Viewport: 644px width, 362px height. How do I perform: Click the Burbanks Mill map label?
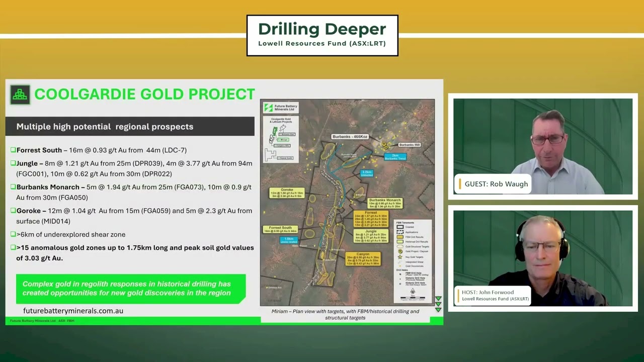pos(410,145)
